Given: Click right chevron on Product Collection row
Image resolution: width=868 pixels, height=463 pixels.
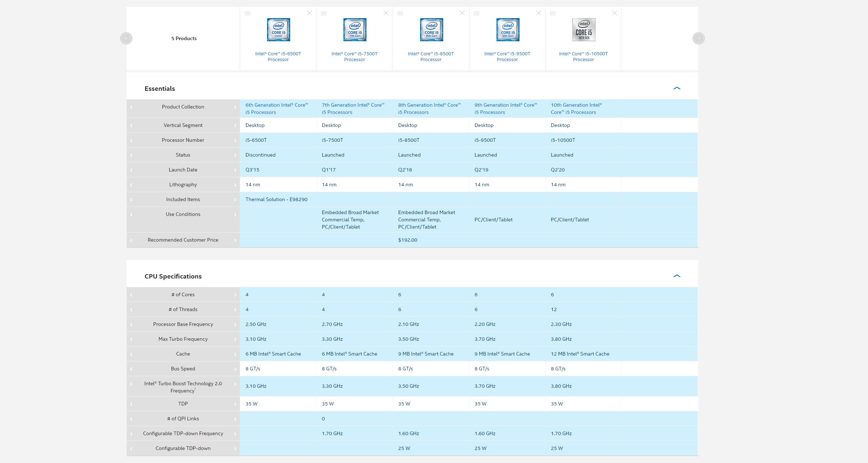Looking at the screenshot, I should tap(235, 107).
